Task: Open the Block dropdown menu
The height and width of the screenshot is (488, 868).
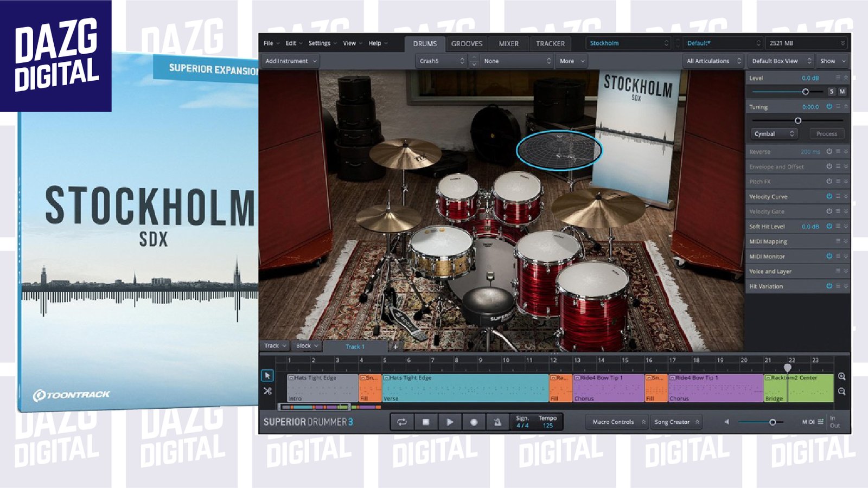Action: point(307,346)
